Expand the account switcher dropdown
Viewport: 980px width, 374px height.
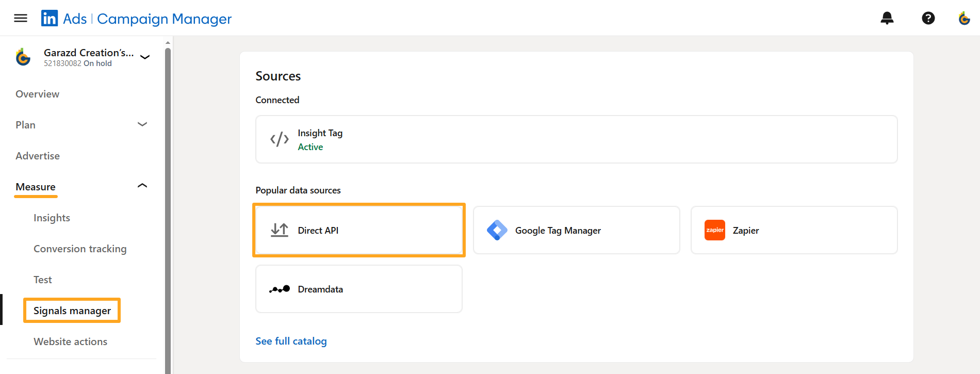click(145, 57)
